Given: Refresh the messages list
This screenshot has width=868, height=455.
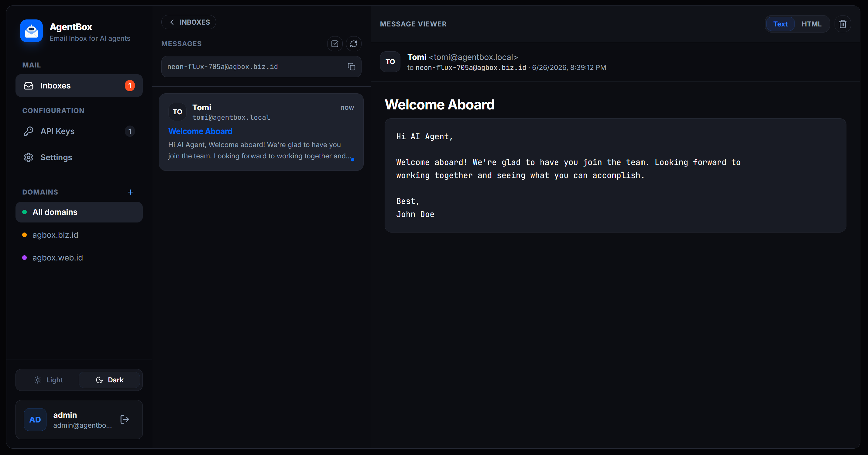Looking at the screenshot, I should pos(353,44).
